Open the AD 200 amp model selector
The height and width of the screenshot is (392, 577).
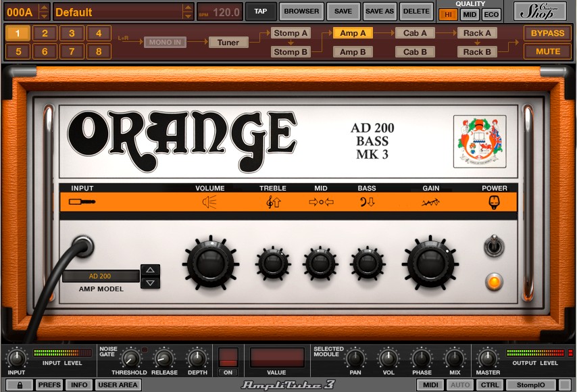(x=100, y=276)
